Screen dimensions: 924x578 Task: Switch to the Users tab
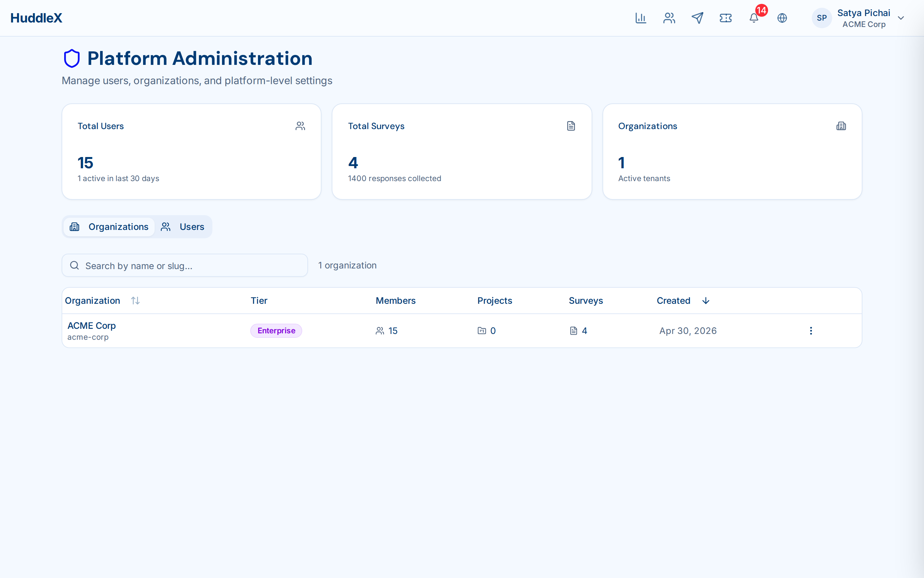tap(183, 227)
